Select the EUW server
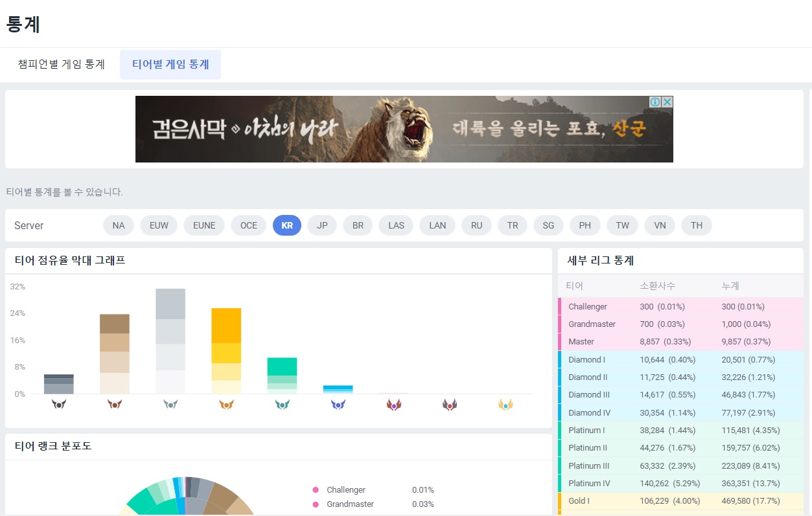This screenshot has height=516, width=812. (159, 225)
